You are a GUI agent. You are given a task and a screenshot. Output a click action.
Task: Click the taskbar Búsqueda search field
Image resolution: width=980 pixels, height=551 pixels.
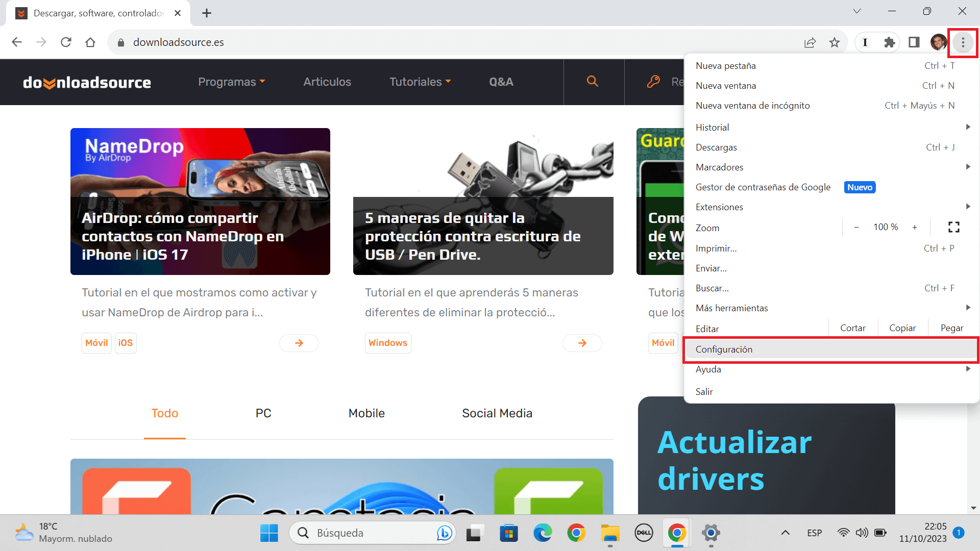[x=373, y=533]
